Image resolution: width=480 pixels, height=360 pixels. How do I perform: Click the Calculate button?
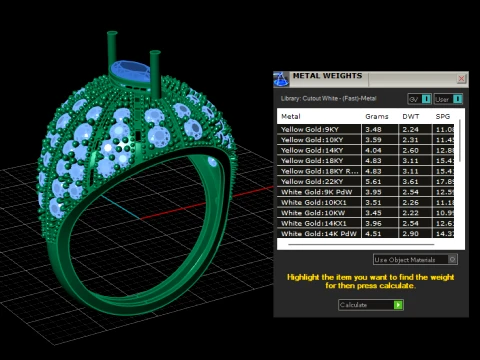[371, 305]
